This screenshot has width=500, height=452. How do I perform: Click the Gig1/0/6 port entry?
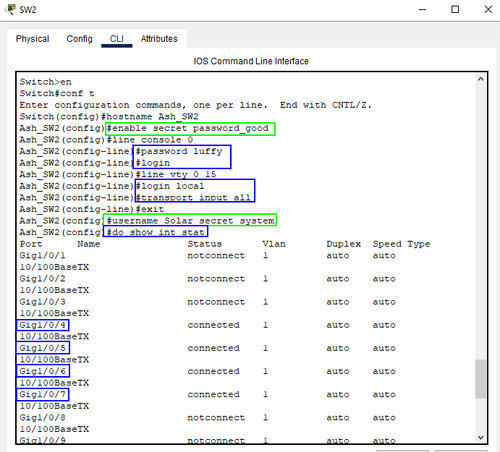43,371
